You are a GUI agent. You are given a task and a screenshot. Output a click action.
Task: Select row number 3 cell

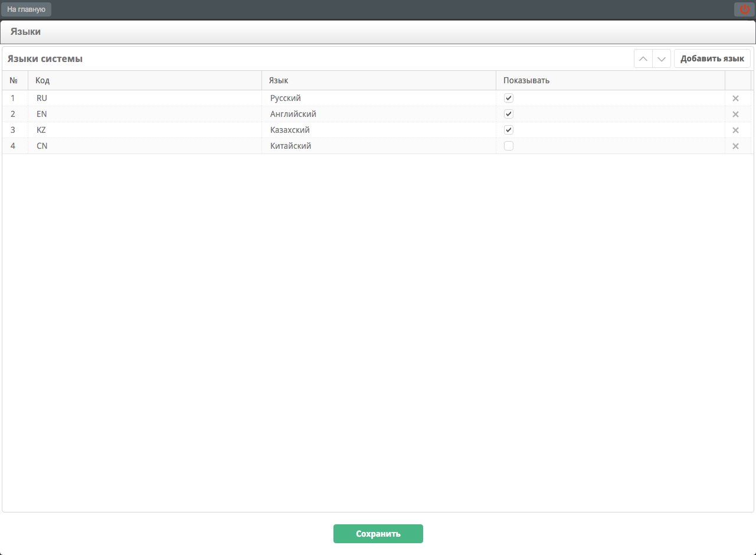pos(15,130)
